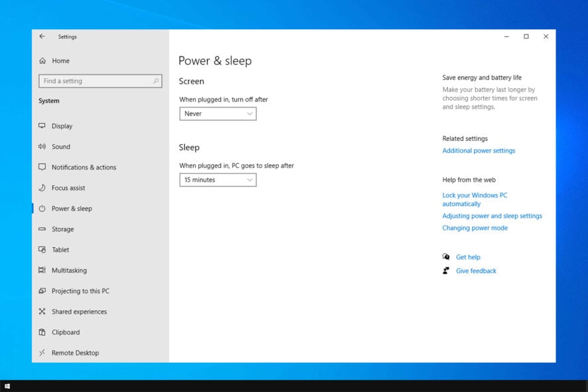This screenshot has height=392, width=588.
Task: Click the System category label
Action: pos(48,101)
